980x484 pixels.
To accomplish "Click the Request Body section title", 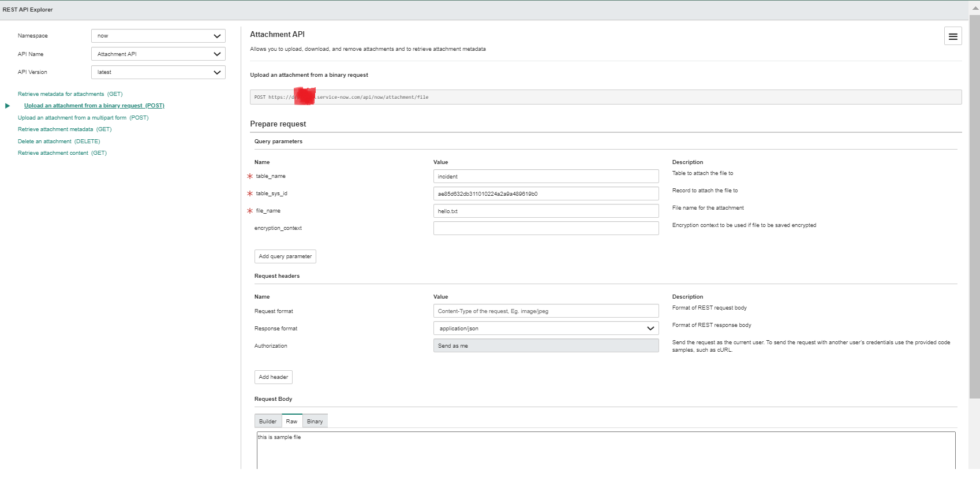I will [274, 399].
